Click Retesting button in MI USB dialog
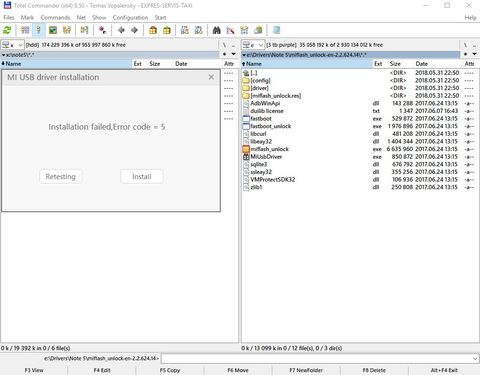This screenshot has height=375, width=480. (61, 177)
